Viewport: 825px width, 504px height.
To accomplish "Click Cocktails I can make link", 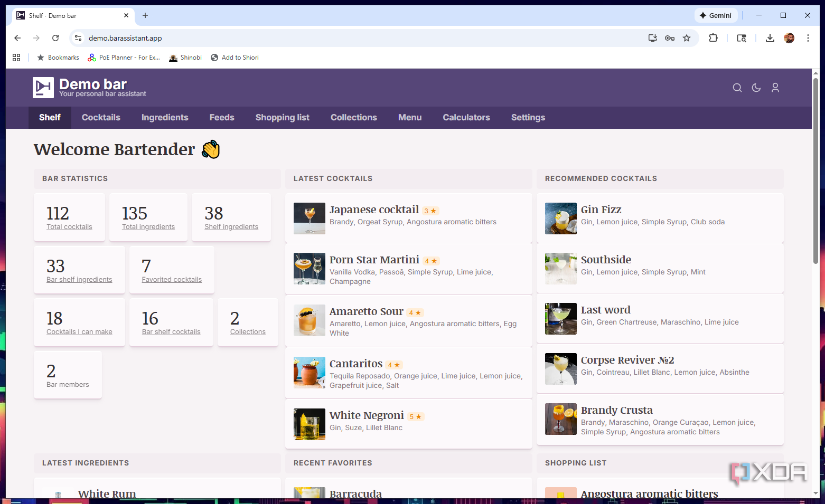I will pos(79,332).
